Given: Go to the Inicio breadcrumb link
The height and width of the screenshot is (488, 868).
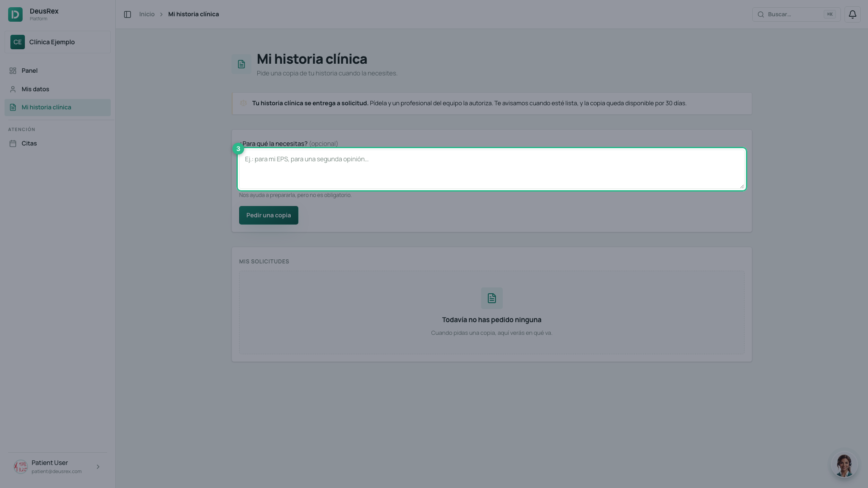Looking at the screenshot, I should 147,14.
